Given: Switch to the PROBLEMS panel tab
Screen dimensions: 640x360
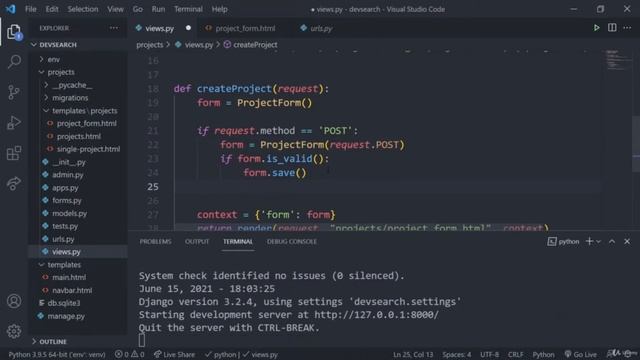Looking at the screenshot, I should [156, 241].
